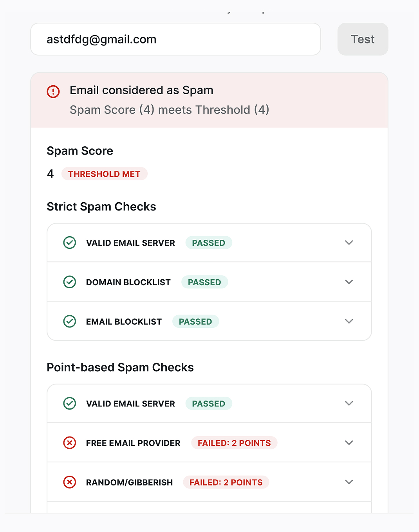419x532 pixels.
Task: Click the THRESHOLD MET badge
Action: 104,174
